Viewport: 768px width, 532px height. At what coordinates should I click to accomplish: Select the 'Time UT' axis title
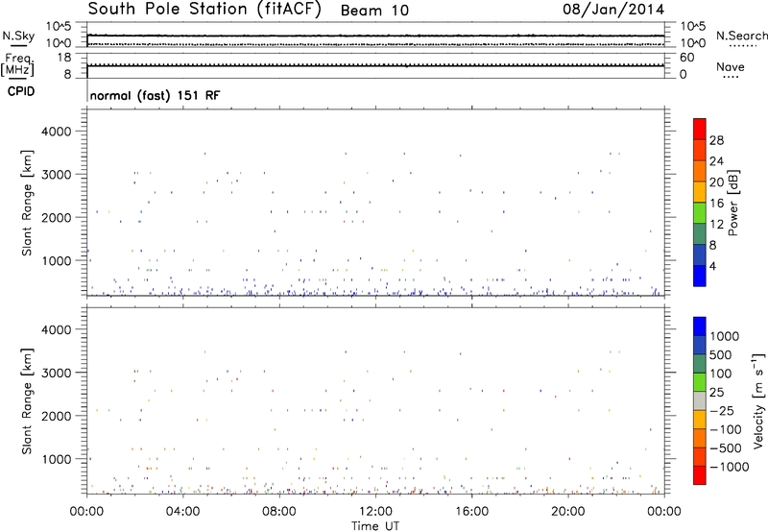375,526
